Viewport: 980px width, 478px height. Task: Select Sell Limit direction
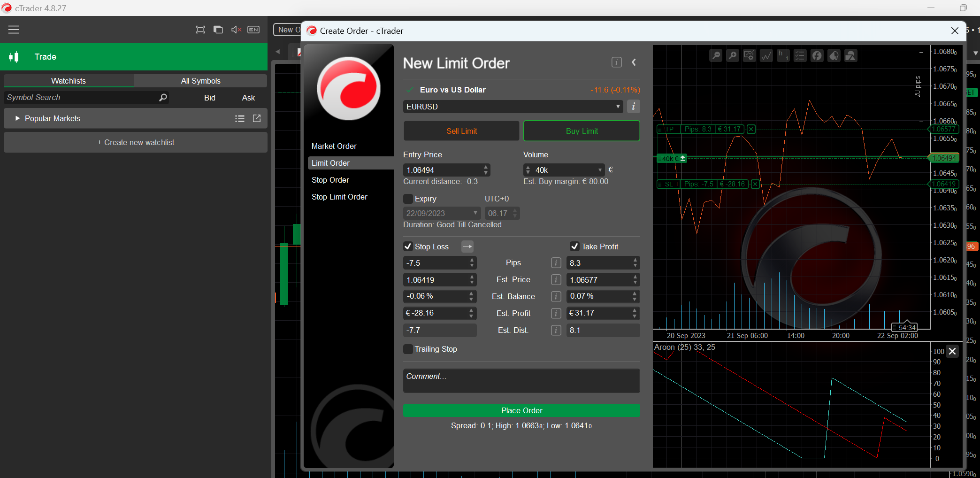(x=461, y=131)
